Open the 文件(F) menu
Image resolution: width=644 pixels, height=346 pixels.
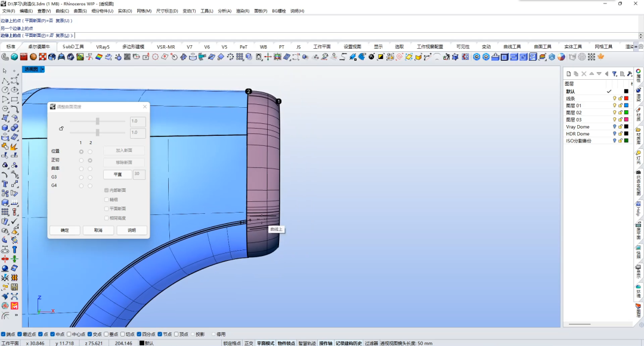(8, 11)
